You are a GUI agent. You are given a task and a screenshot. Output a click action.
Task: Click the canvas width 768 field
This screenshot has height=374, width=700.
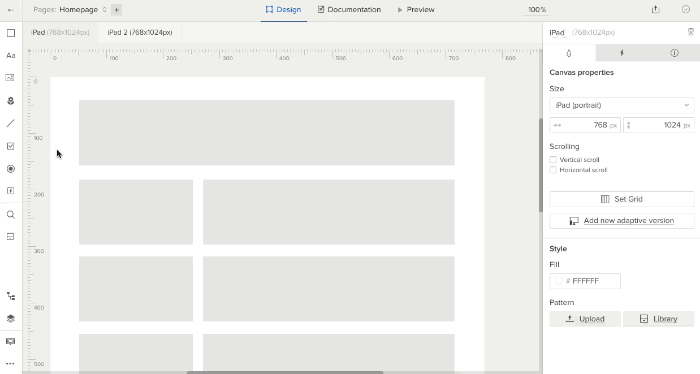(x=585, y=125)
